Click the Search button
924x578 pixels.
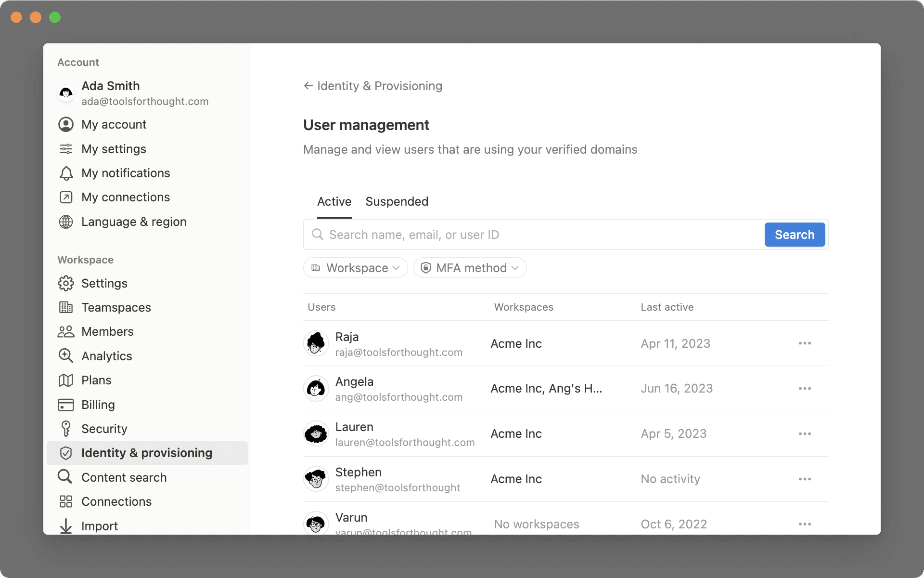click(x=794, y=235)
